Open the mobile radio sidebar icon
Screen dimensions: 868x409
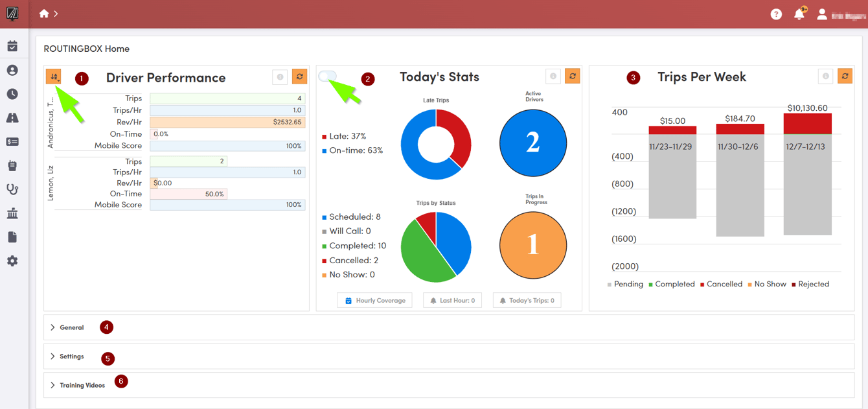click(x=12, y=166)
